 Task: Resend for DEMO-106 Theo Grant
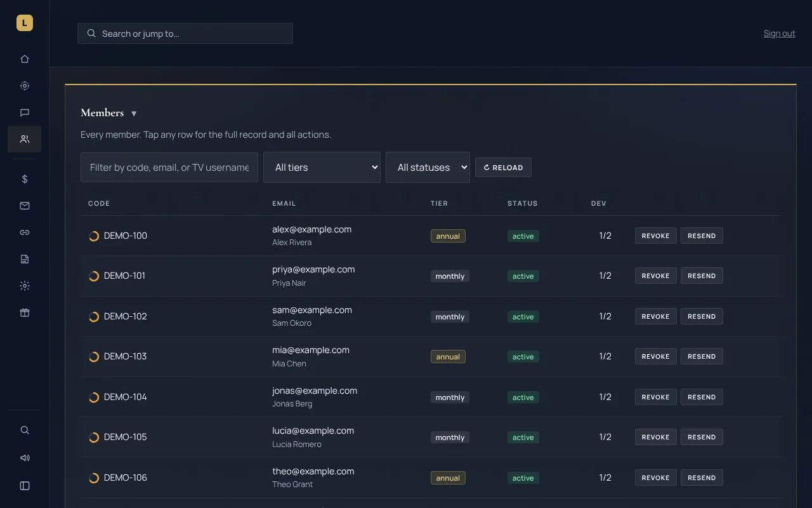[x=702, y=478]
